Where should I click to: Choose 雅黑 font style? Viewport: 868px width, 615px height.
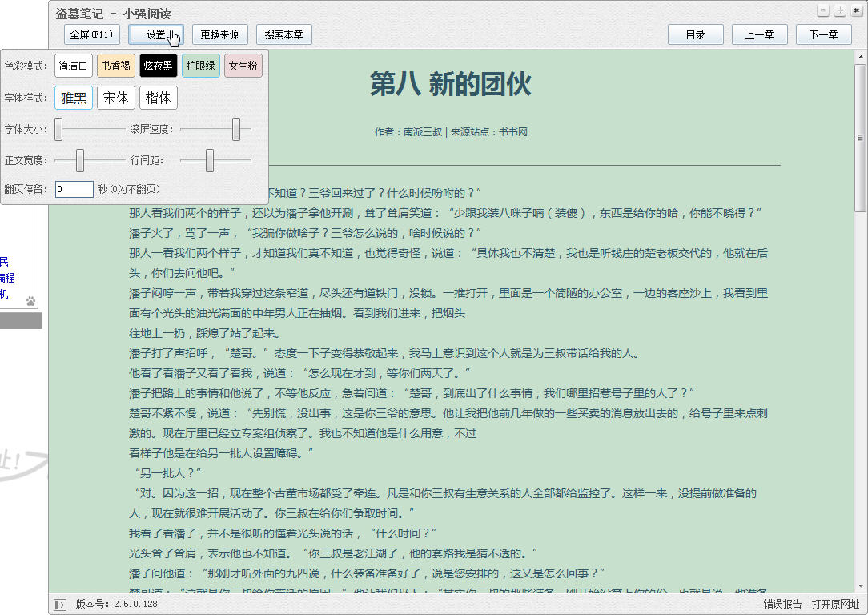tap(74, 98)
